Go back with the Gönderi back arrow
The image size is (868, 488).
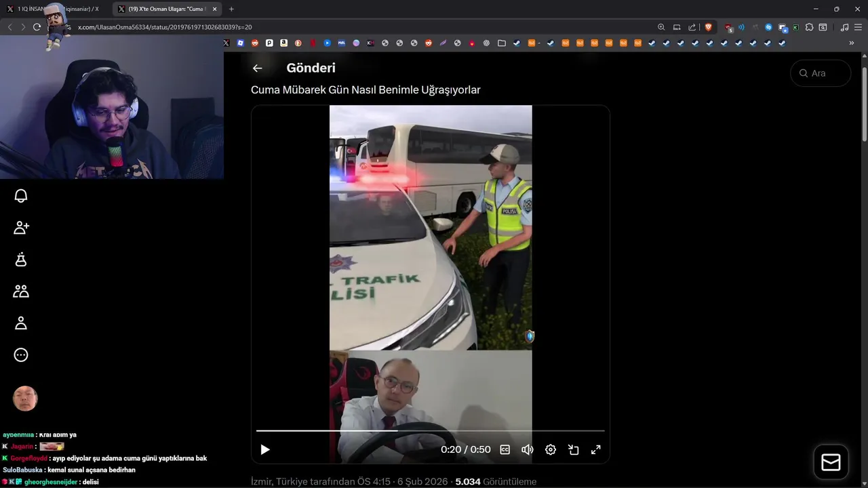257,68
